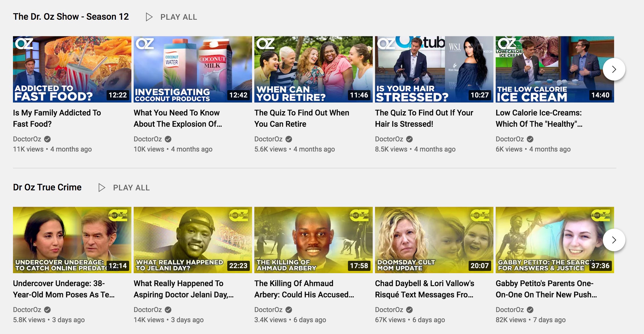644x334 pixels.
Task: Click '6K views • 4 months ago' text
Action: tap(533, 149)
